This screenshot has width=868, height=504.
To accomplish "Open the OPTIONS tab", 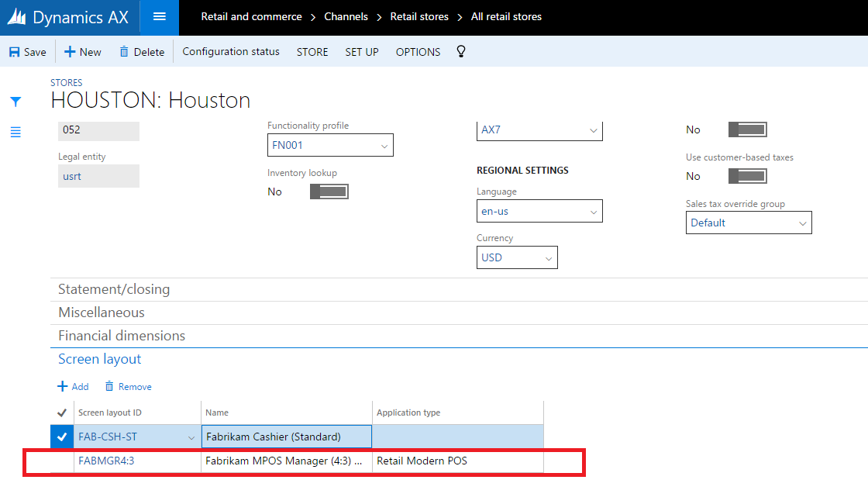I will (418, 52).
